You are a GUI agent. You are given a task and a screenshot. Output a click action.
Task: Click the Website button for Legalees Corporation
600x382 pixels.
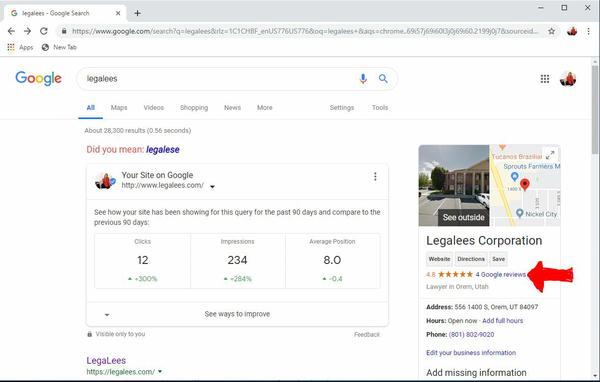tap(439, 259)
